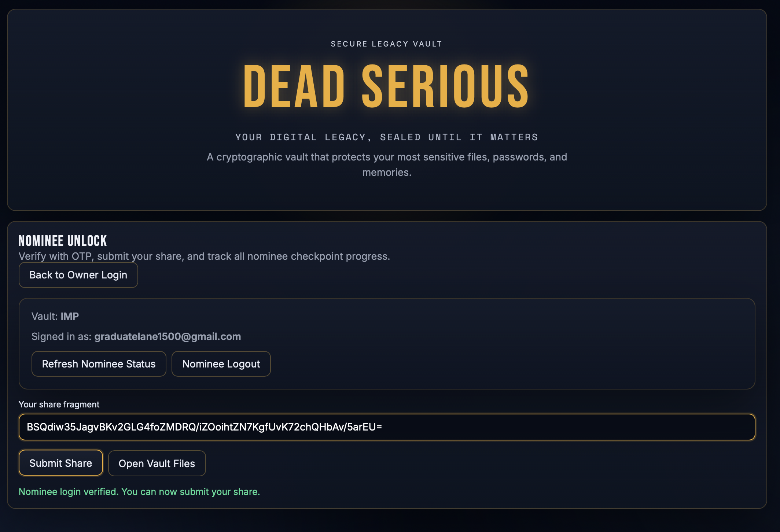Click the Back to Owner Login button
Screen dimensions: 780x532
coord(78,275)
